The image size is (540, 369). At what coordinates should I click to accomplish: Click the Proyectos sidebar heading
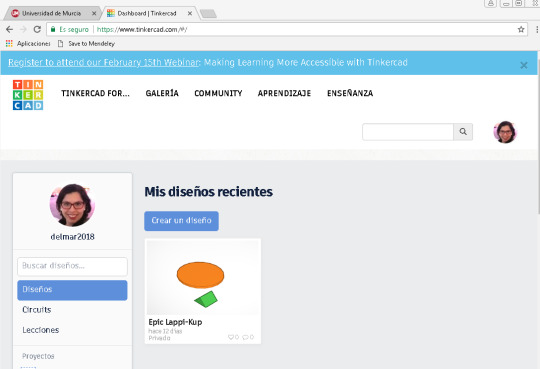[x=38, y=356]
